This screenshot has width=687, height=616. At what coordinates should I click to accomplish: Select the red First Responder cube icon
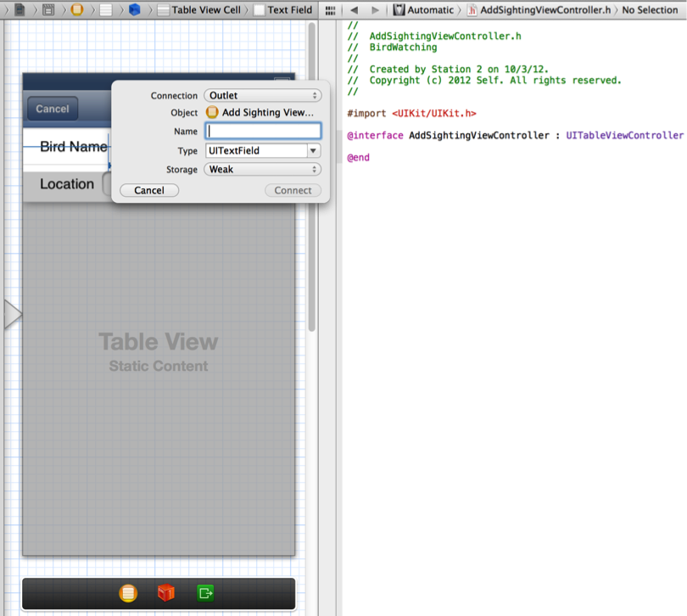[166, 593]
